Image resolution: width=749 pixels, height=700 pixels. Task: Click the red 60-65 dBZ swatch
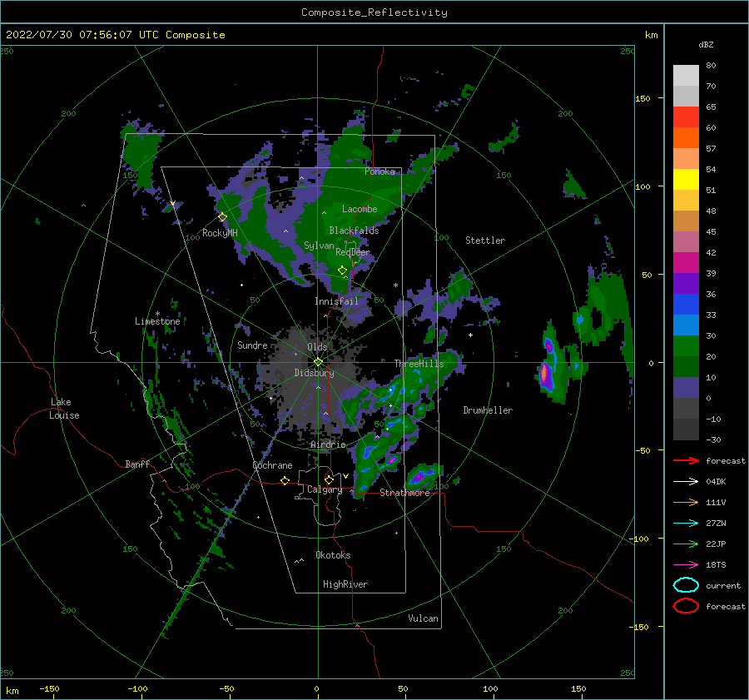686,117
